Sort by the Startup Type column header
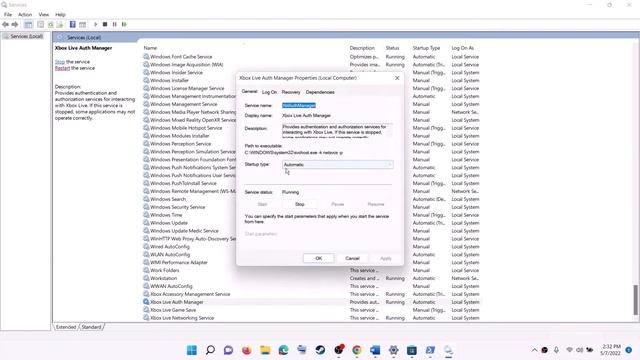 click(x=426, y=48)
